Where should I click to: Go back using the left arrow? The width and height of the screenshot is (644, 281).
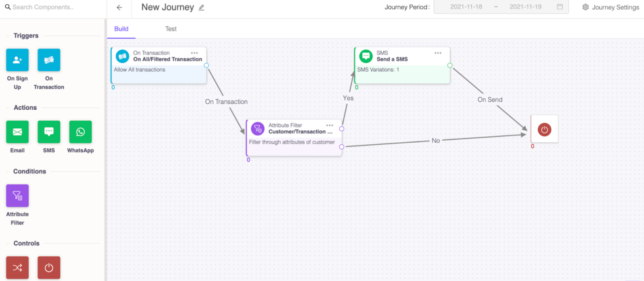[119, 7]
